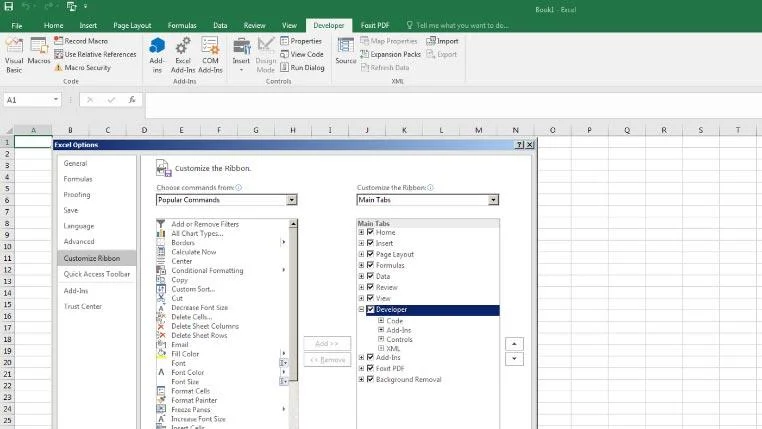
Task: Uncheck the Data tab checkbox
Action: click(x=370, y=276)
